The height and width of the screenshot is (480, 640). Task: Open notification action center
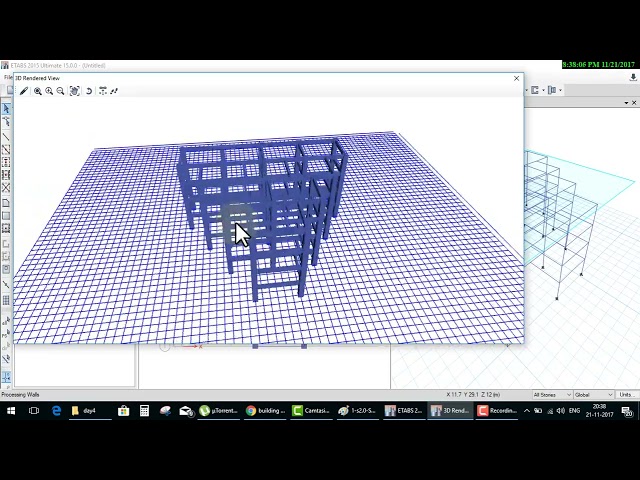[627, 411]
